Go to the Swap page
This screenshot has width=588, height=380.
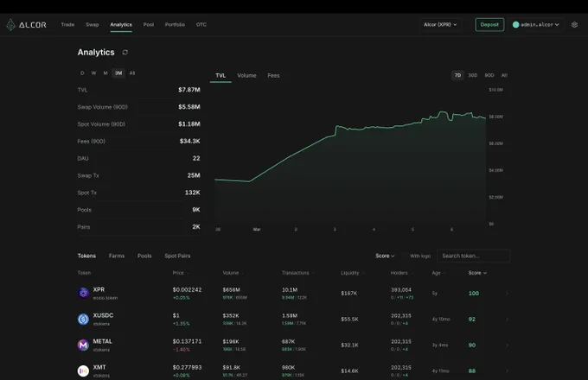(x=93, y=25)
